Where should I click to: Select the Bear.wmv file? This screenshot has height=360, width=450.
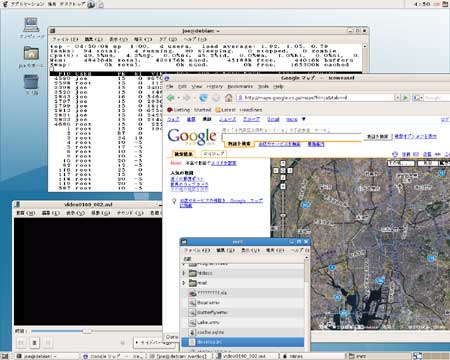coord(242,303)
